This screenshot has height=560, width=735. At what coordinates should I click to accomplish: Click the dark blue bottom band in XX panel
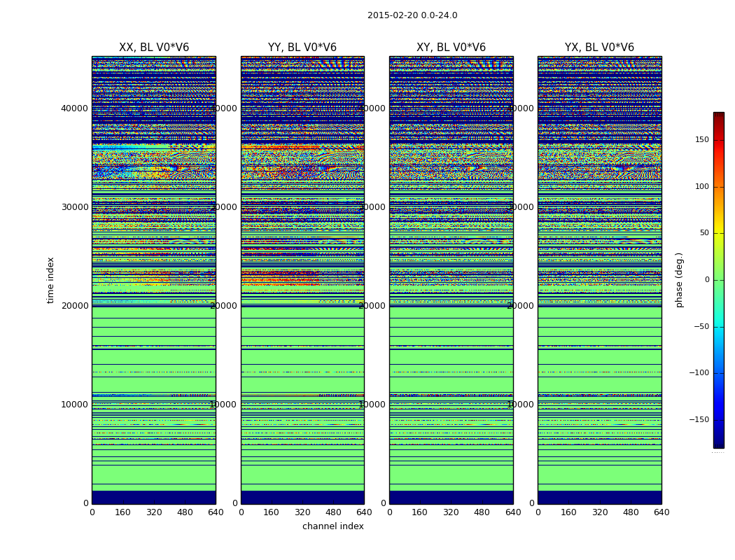pos(154,497)
